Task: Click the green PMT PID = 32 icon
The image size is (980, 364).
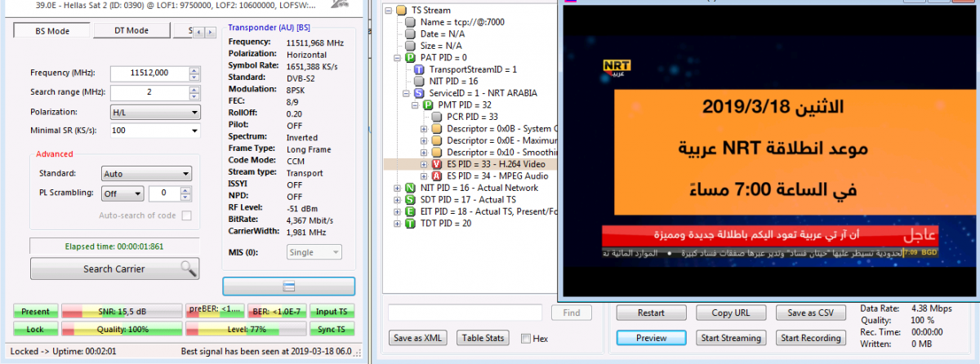Action: 430,105
